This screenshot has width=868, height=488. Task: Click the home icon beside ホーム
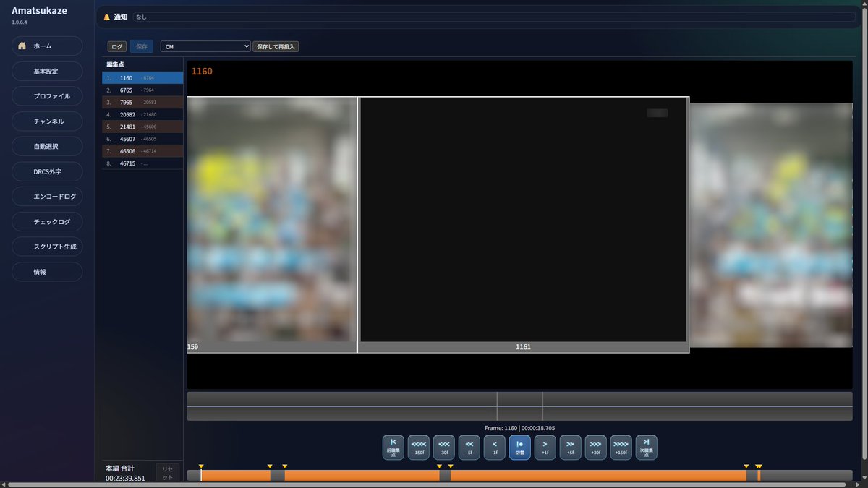[x=22, y=46]
